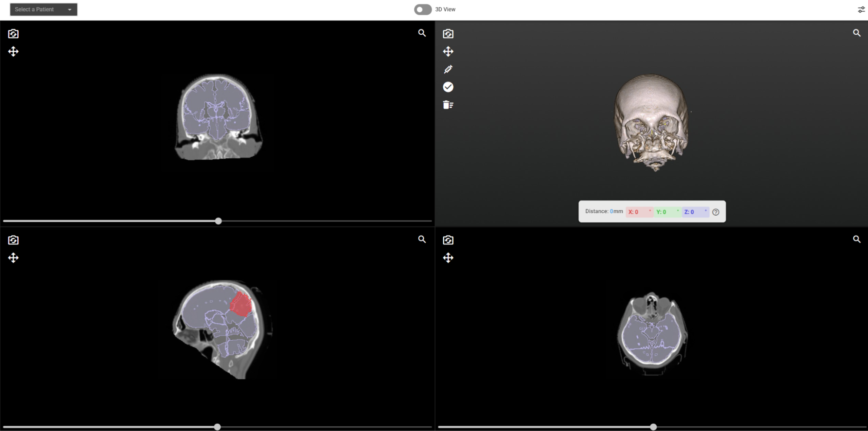Click magnifier in 3D skull view
This screenshot has width=868, height=431.
(x=856, y=33)
